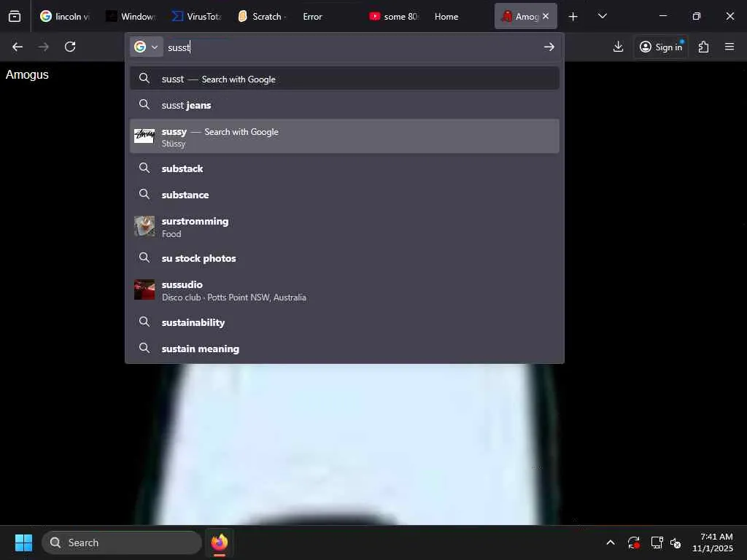Go back one page
The width and height of the screenshot is (747, 560).
click(x=18, y=47)
